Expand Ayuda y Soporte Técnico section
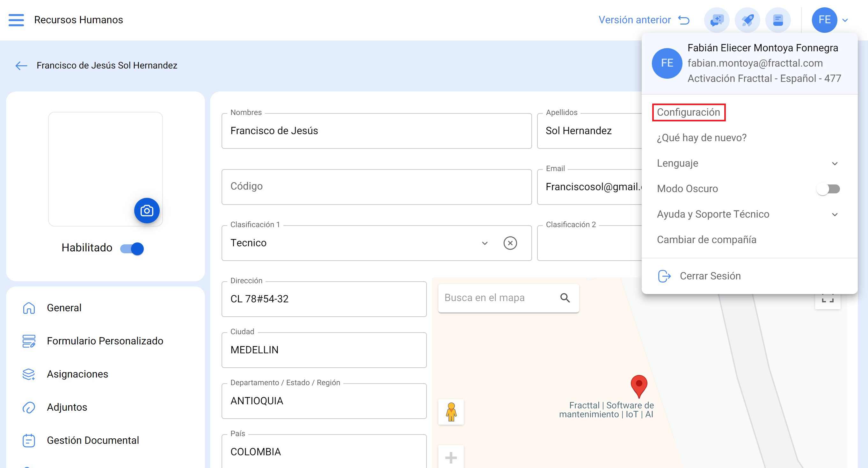868x468 pixels. pos(834,214)
